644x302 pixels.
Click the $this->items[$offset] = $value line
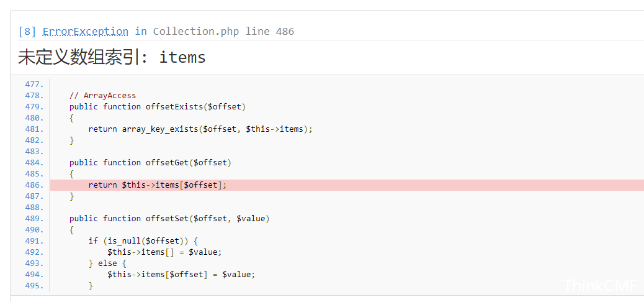click(x=181, y=275)
